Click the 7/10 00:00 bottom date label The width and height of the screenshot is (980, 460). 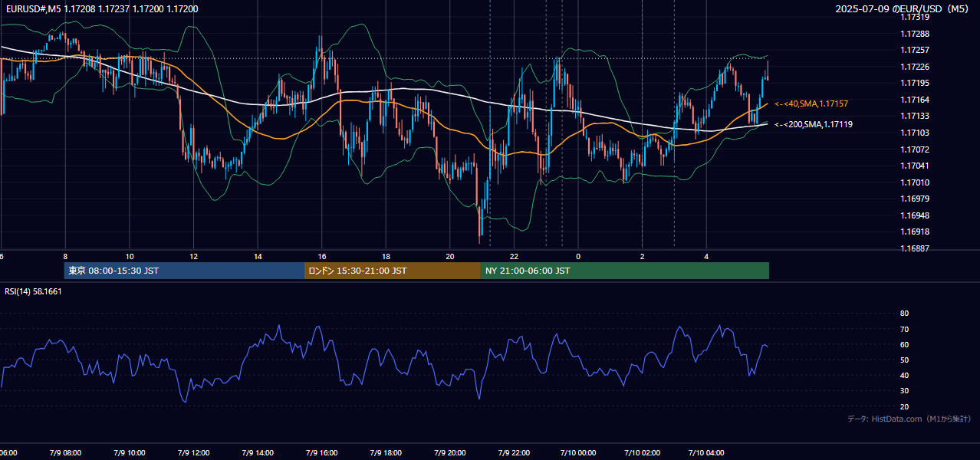[x=579, y=452]
